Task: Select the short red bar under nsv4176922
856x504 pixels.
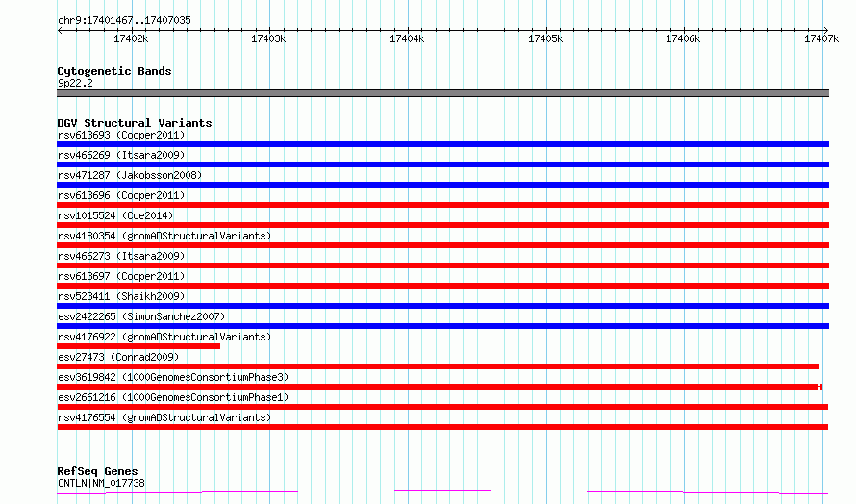Action: (x=138, y=346)
